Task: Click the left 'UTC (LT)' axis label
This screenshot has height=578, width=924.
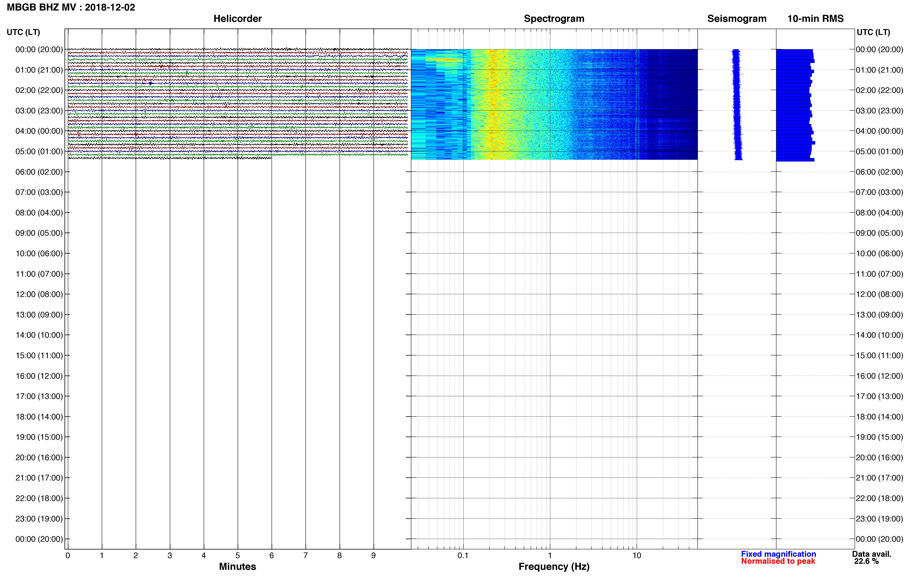Action: click(23, 32)
